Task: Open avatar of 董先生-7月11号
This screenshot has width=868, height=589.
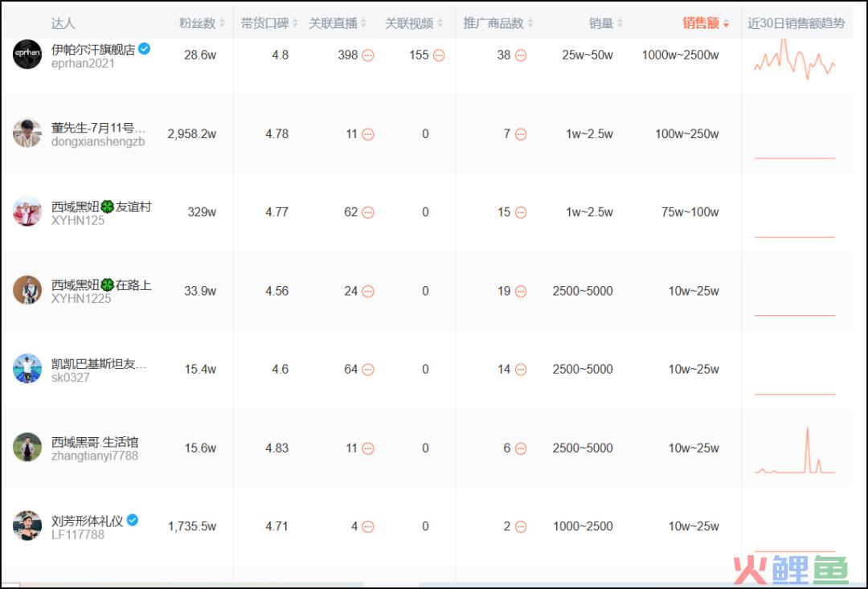Action: (x=27, y=133)
